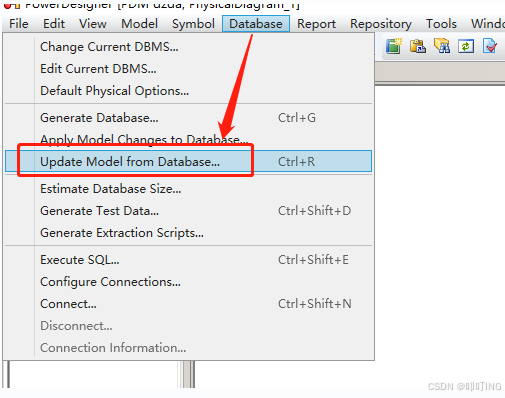Click the check model red checkmark icon

click(x=490, y=46)
